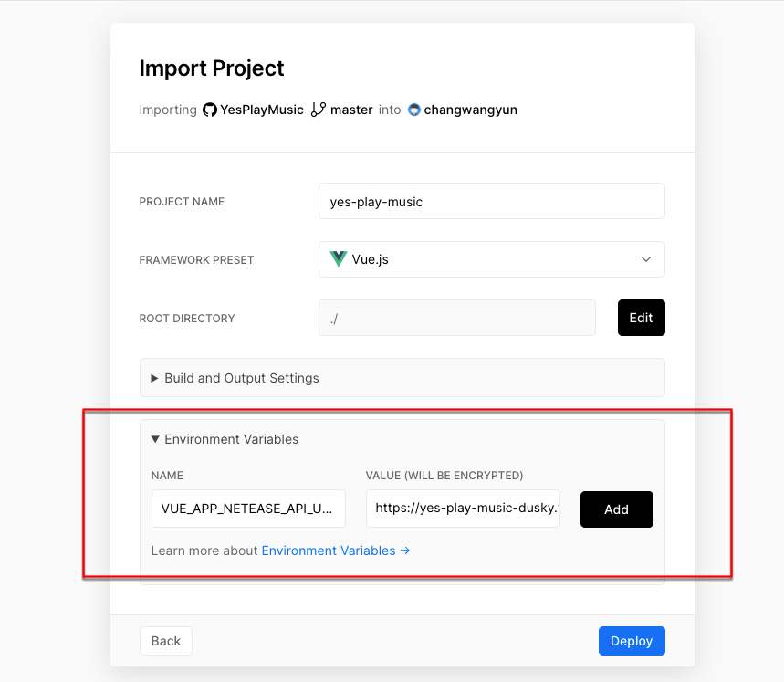The height and width of the screenshot is (682, 784).
Task: Click the environment variable Name input
Action: pyautogui.click(x=248, y=509)
